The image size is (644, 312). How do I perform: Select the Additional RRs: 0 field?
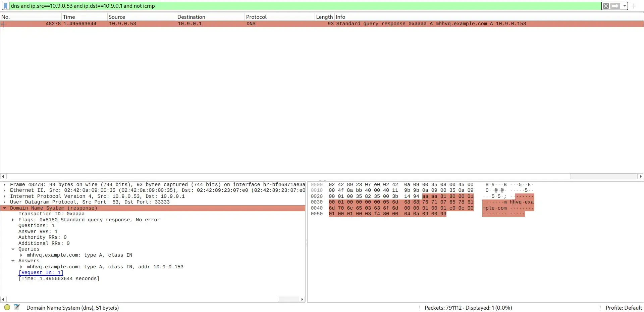[44, 243]
